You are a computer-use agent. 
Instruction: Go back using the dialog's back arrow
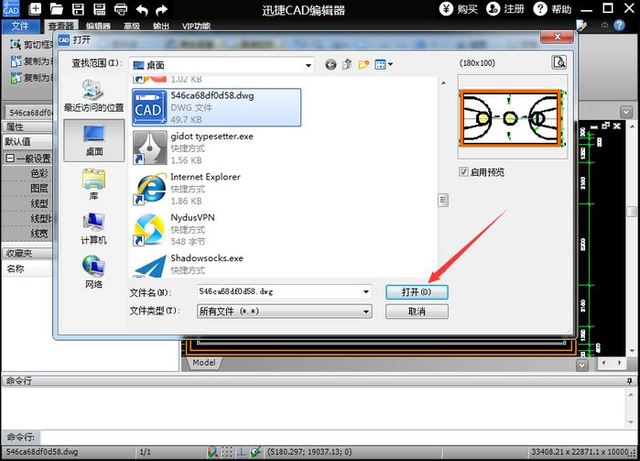pyautogui.click(x=331, y=65)
